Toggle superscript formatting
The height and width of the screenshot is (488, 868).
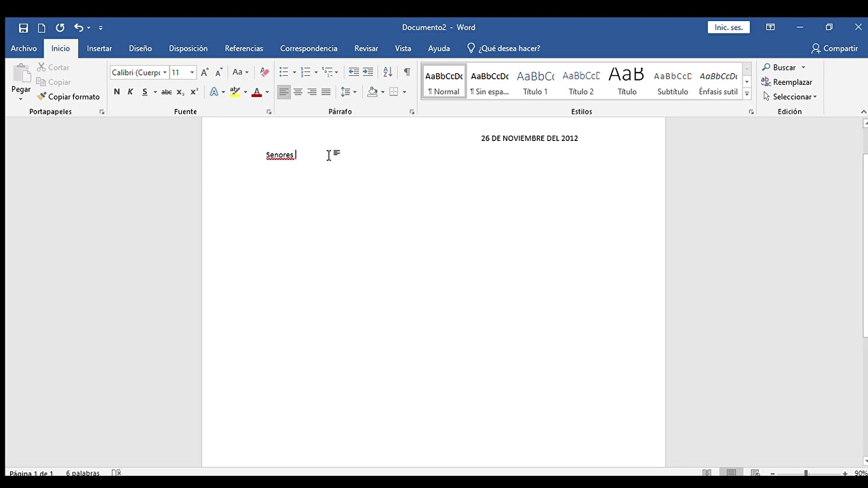(194, 91)
